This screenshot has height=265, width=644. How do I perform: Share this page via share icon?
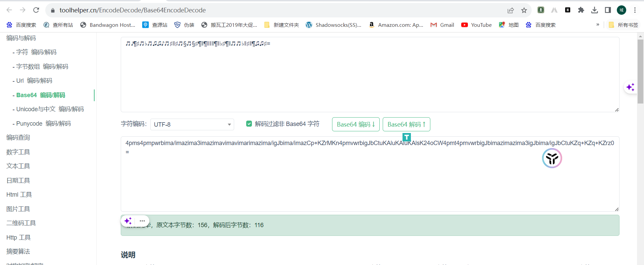[511, 10]
